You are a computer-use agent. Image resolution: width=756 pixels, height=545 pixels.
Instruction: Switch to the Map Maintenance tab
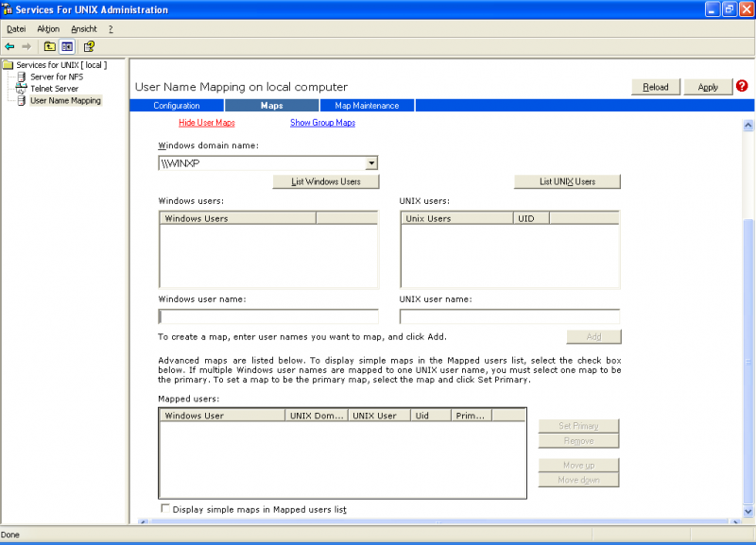tap(367, 106)
